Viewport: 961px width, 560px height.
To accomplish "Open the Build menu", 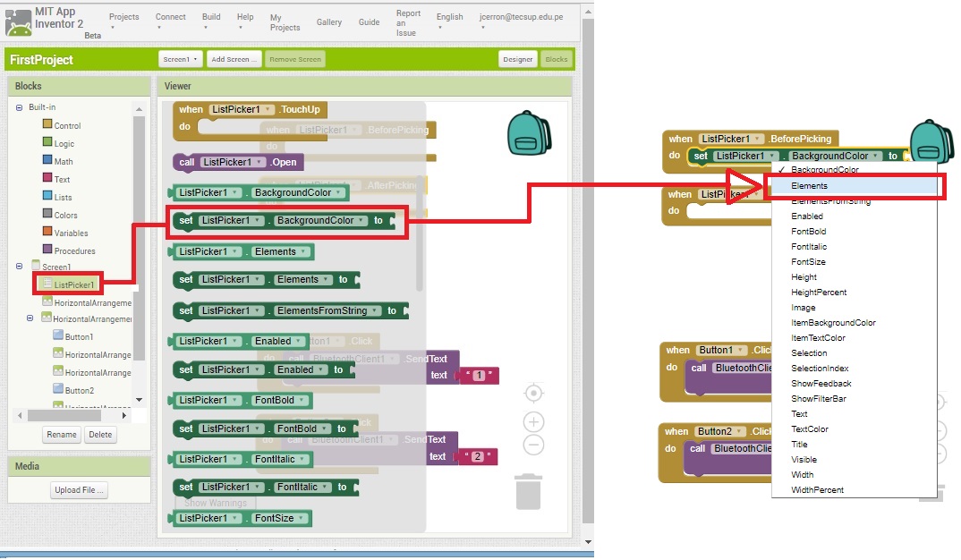I will point(211,21).
